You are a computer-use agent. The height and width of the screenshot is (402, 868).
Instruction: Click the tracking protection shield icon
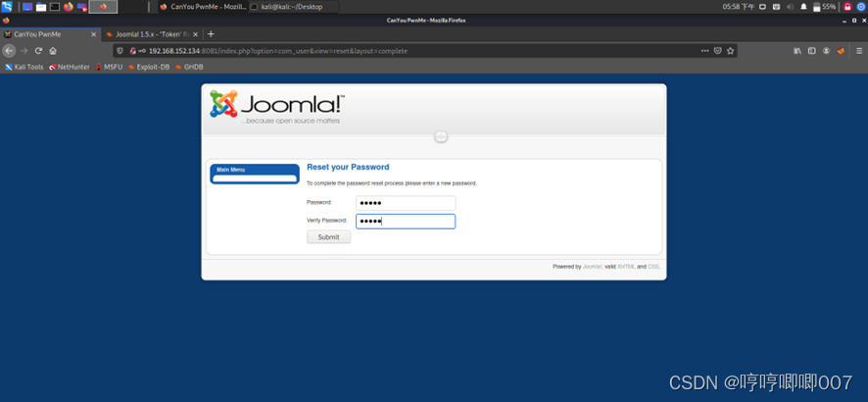pos(121,50)
